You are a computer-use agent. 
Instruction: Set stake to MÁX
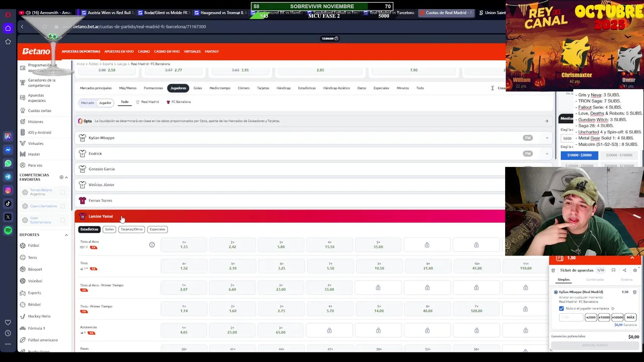pos(630,317)
